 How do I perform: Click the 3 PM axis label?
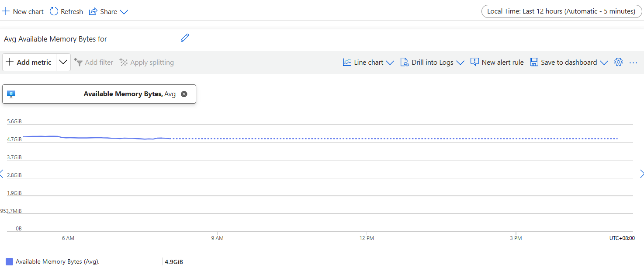(516, 238)
